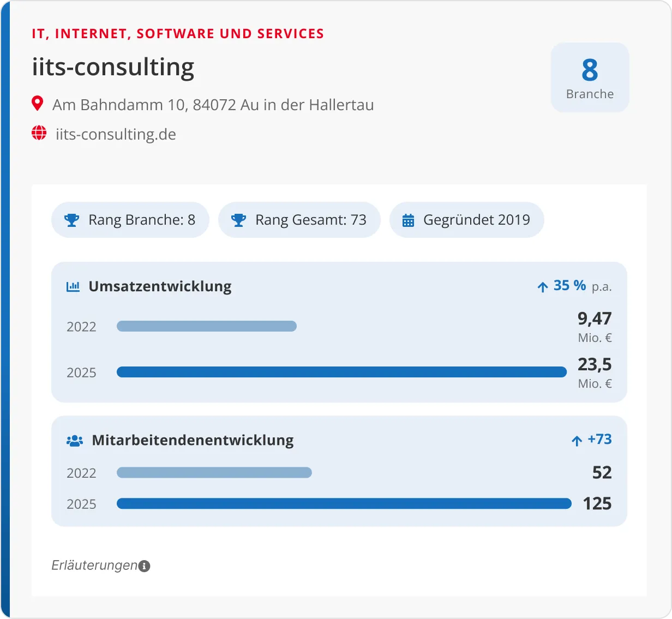This screenshot has width=672, height=619.
Task: Click the Umsatzentwicklung heading
Action: click(x=160, y=286)
